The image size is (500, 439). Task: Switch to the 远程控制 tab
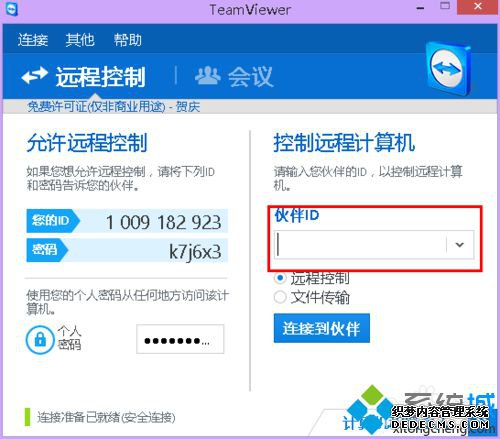84,76
